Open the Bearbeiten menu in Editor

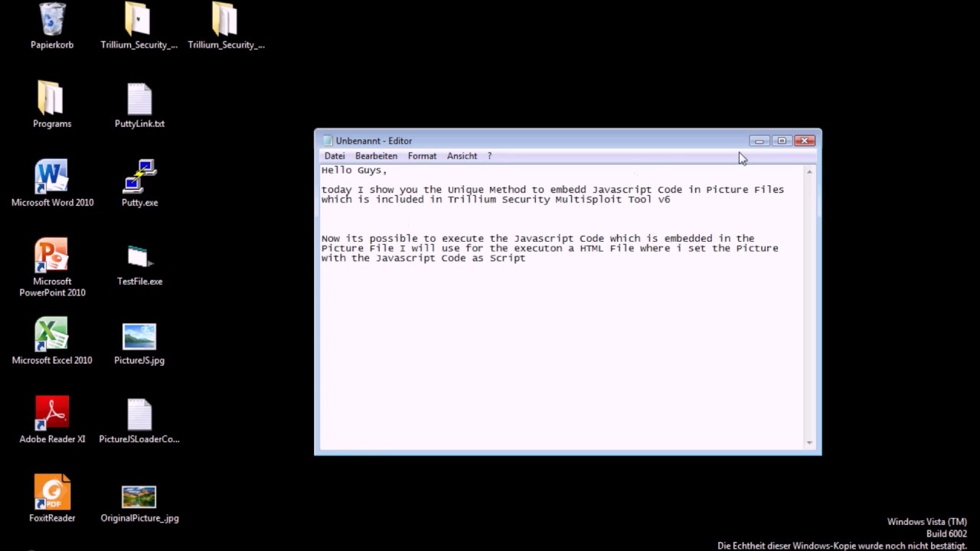click(x=376, y=156)
